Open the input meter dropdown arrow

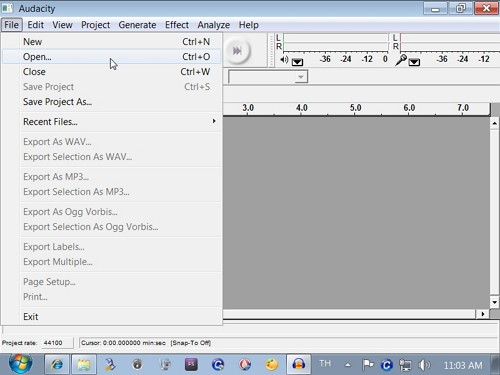tap(414, 62)
